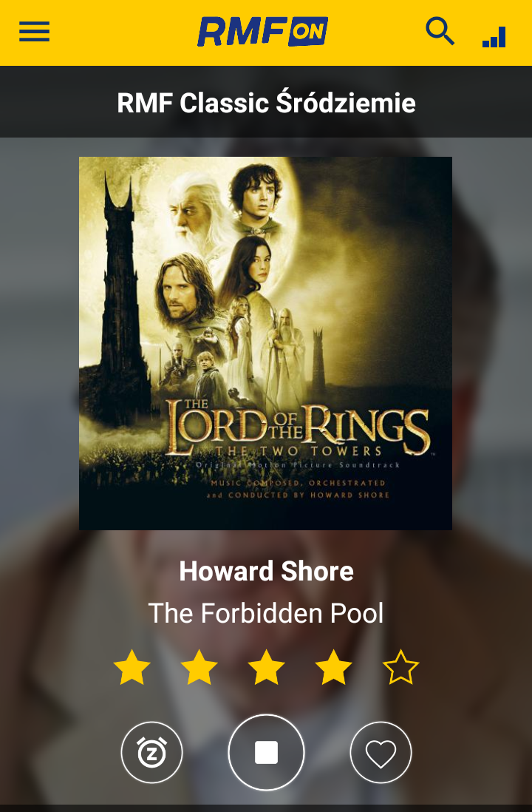Set the sleep timer alarm icon
The height and width of the screenshot is (812, 532).
click(151, 752)
